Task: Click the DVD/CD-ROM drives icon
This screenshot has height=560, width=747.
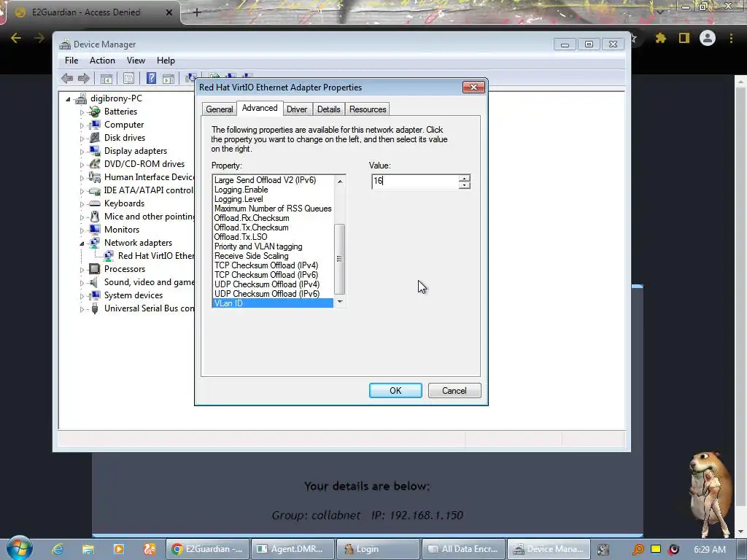Action: [95, 164]
